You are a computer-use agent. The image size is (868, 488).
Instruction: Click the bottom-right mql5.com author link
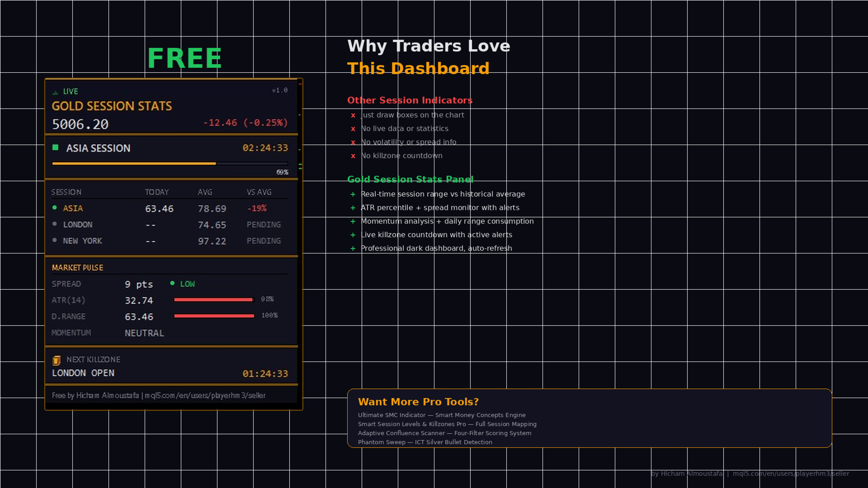(790, 474)
